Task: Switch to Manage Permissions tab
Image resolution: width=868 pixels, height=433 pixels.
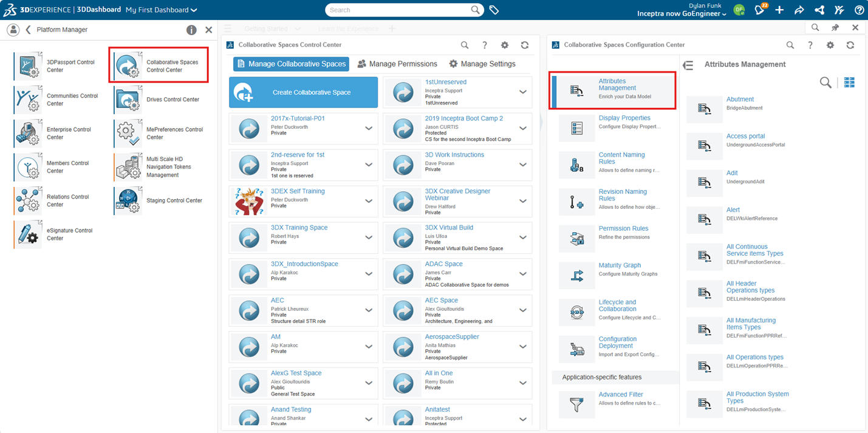Action: coord(397,64)
